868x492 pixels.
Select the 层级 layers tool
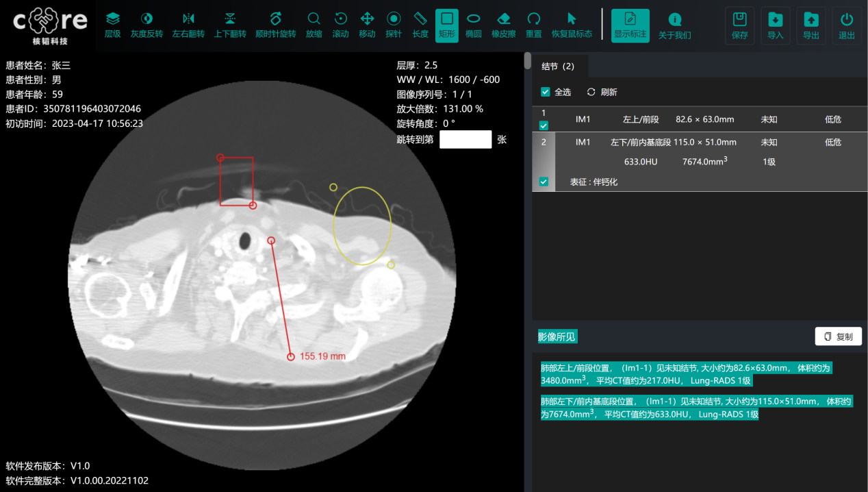coord(113,25)
